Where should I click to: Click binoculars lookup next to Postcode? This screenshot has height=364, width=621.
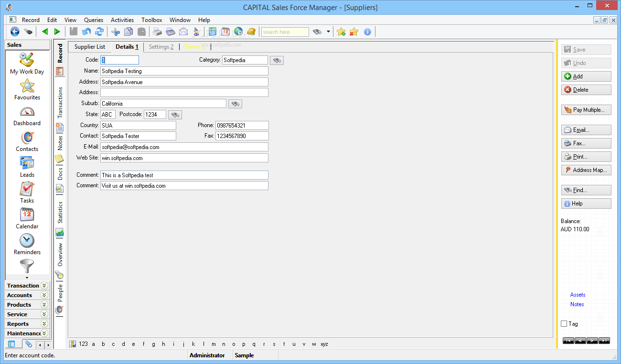[175, 115]
